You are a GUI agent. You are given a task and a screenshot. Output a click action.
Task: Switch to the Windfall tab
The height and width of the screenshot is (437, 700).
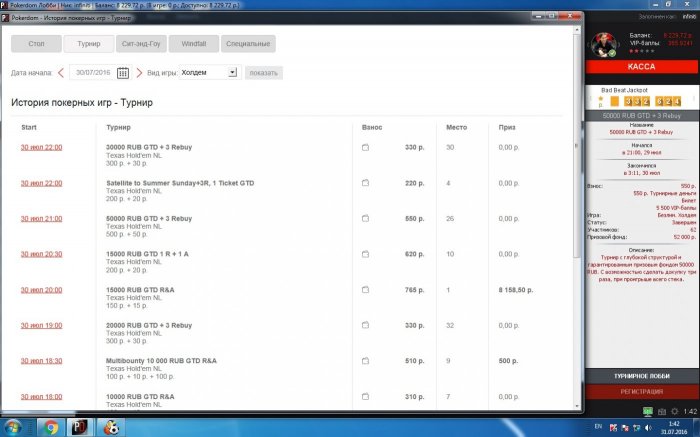(194, 44)
